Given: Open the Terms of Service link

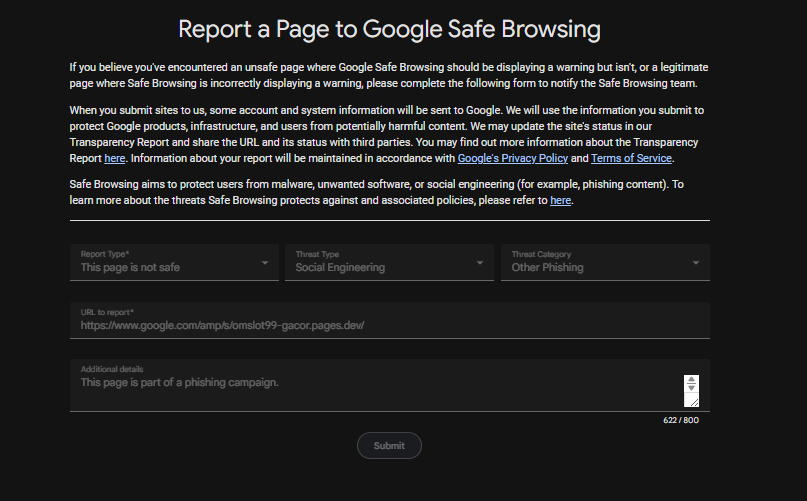Looking at the screenshot, I should pyautogui.click(x=631, y=159).
